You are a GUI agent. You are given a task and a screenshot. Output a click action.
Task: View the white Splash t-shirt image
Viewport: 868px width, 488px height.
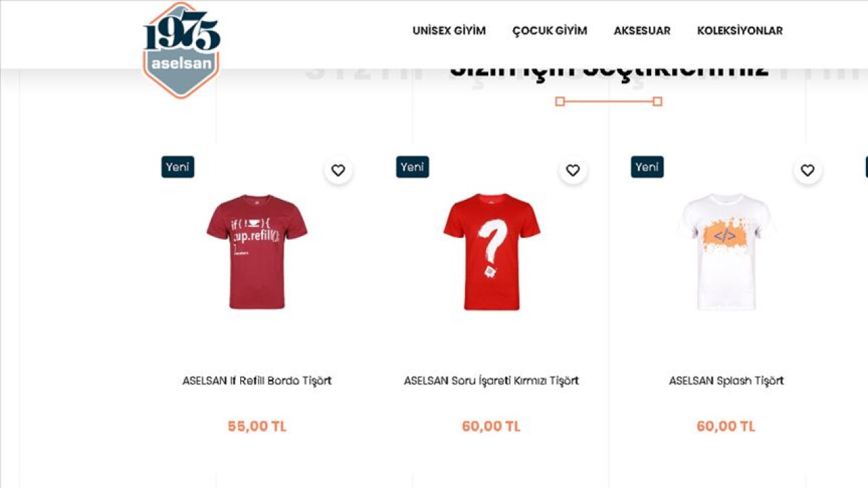726,251
